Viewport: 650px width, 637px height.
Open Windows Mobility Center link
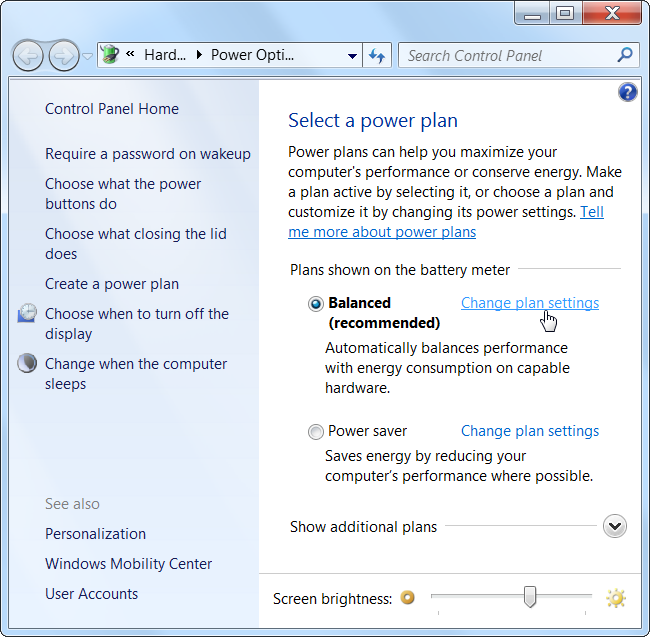coord(129,564)
